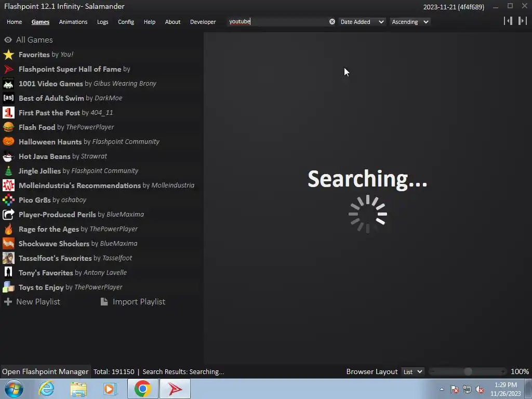Select the Best of Adult Swim playlist name
Image resolution: width=532 pixels, height=399 pixels.
click(51, 98)
